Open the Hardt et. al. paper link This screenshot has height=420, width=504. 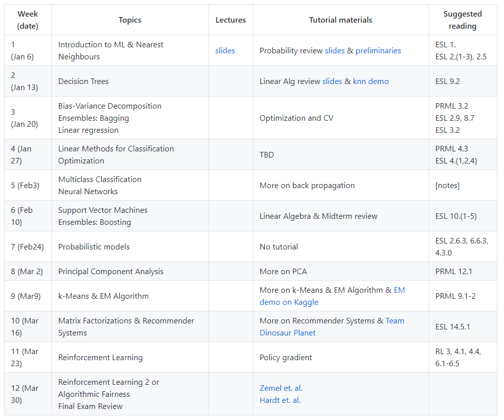click(280, 400)
